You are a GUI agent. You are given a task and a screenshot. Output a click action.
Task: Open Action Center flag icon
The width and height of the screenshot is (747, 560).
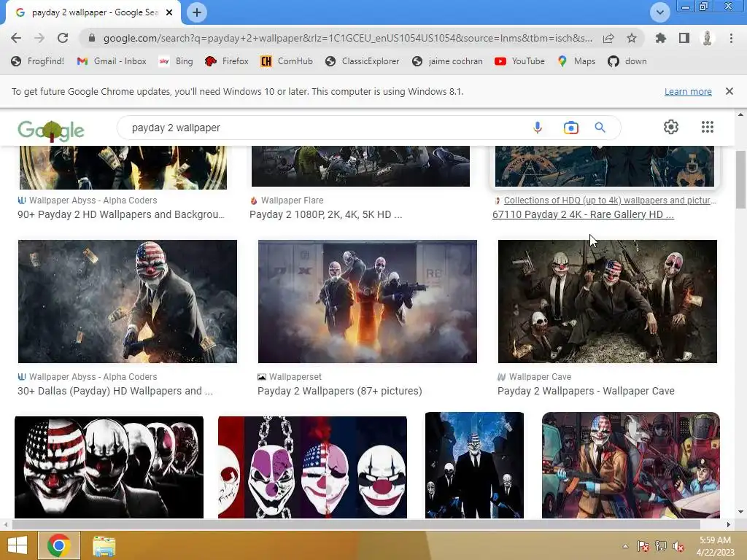coord(643,546)
